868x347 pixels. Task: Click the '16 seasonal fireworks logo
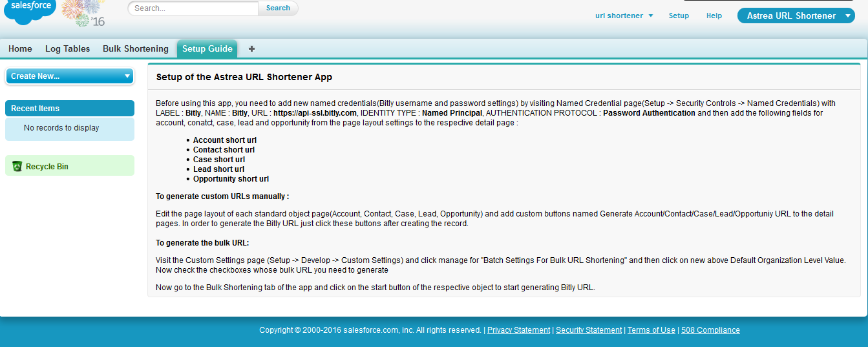[85, 13]
